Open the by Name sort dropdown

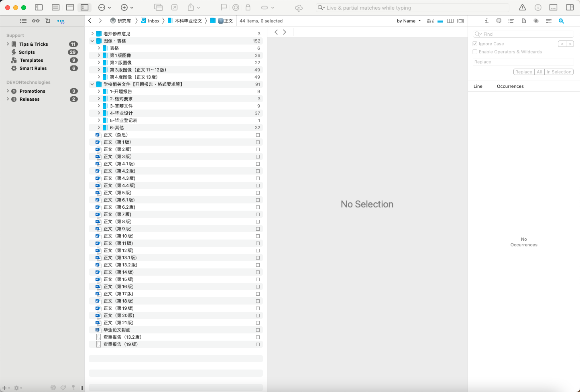(409, 21)
